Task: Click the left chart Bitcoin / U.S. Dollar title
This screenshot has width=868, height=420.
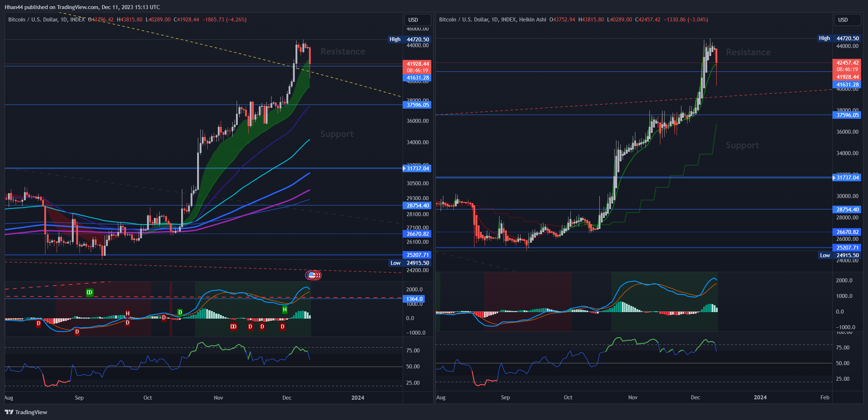Action: click(x=46, y=20)
